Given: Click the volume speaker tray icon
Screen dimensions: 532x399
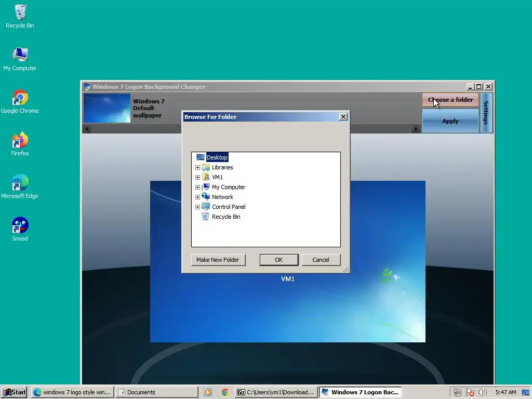Looking at the screenshot, I should point(482,393).
